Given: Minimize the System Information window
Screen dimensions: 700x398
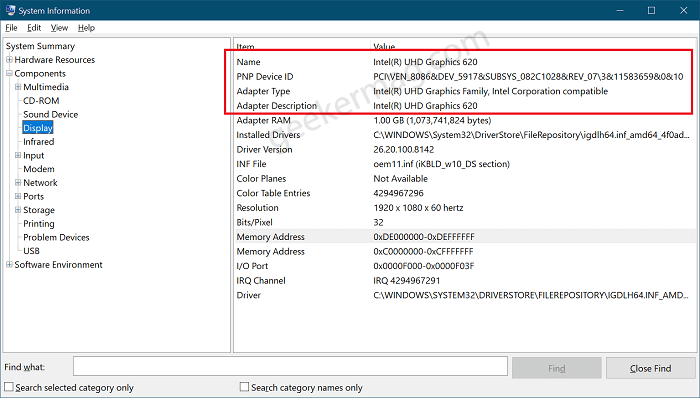Looking at the screenshot, I should click(x=620, y=10).
